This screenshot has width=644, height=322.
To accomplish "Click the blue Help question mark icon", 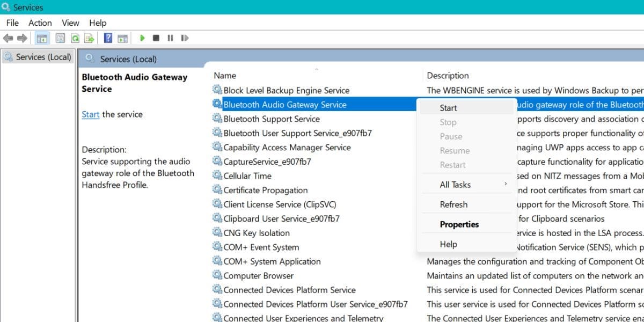I will tap(108, 38).
